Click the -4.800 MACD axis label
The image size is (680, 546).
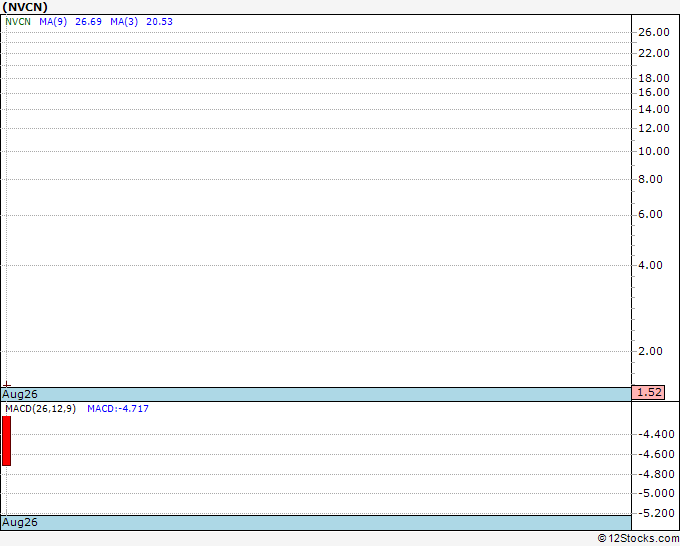[659, 474]
